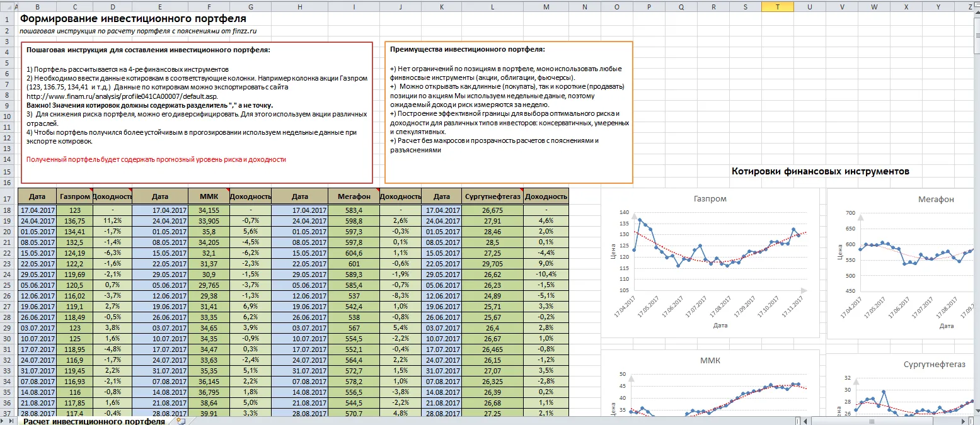
Task: Click the 'Газпром' column header cell
Action: (74, 196)
